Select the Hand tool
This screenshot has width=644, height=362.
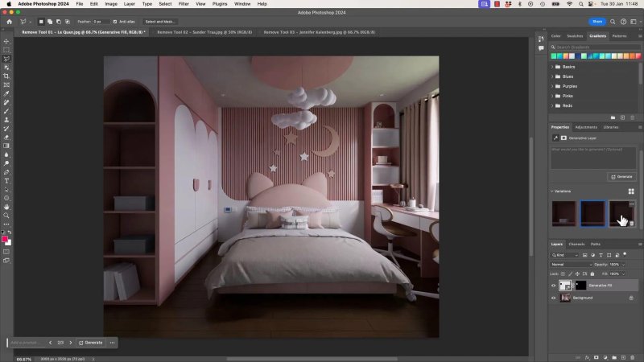[6, 207]
